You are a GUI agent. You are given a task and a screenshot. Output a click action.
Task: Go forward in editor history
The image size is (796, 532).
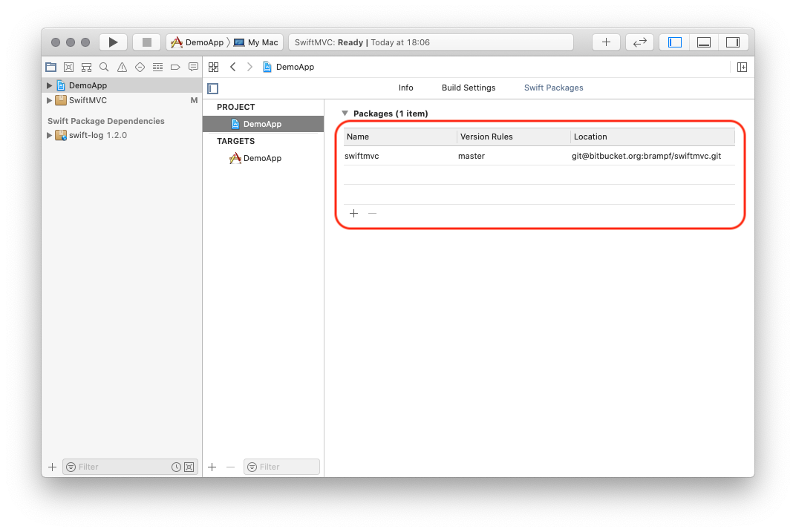pyautogui.click(x=249, y=67)
